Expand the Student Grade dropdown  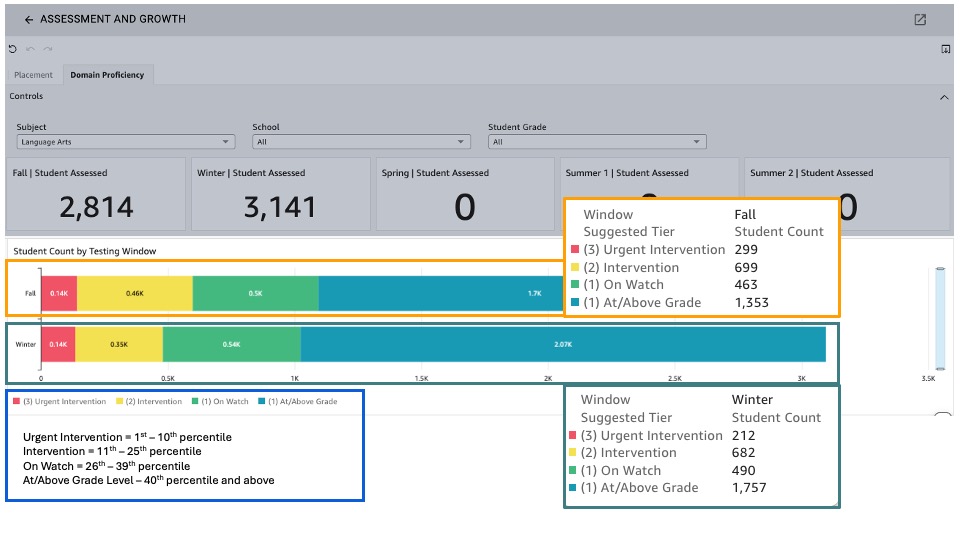point(597,142)
